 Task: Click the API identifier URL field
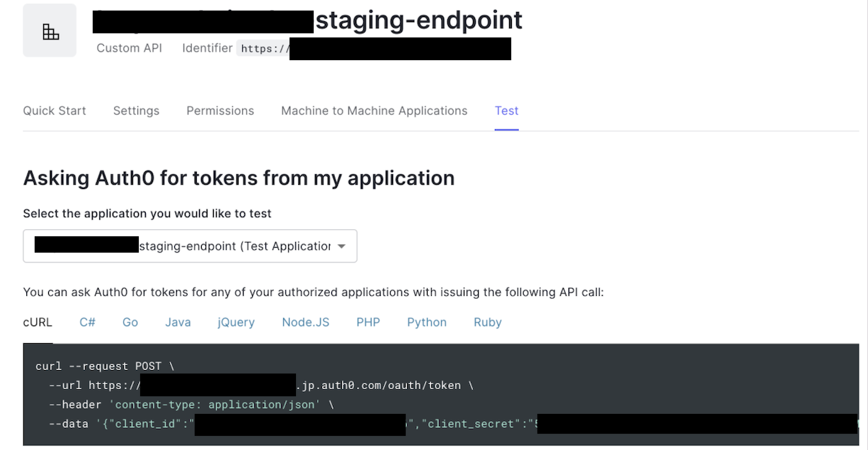click(x=374, y=49)
